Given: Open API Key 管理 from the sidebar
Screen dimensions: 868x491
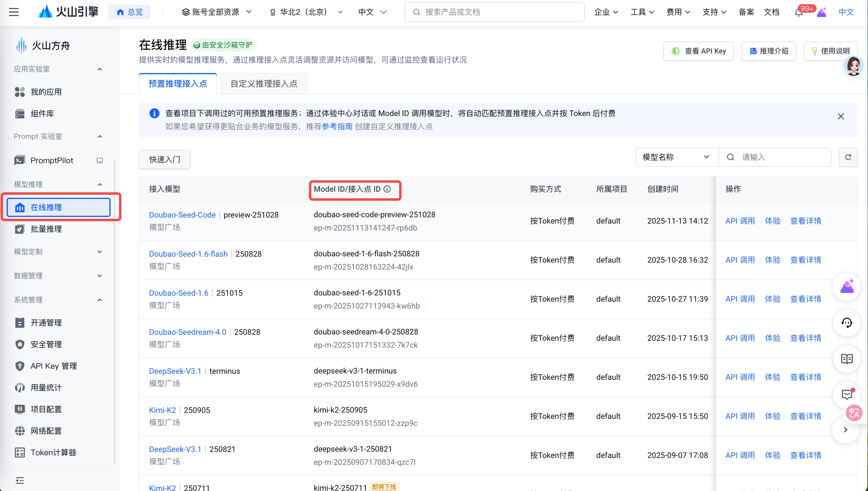Looking at the screenshot, I should (53, 366).
